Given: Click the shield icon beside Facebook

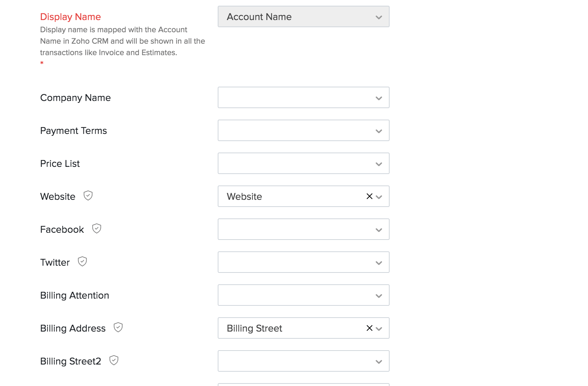Looking at the screenshot, I should pyautogui.click(x=97, y=228).
